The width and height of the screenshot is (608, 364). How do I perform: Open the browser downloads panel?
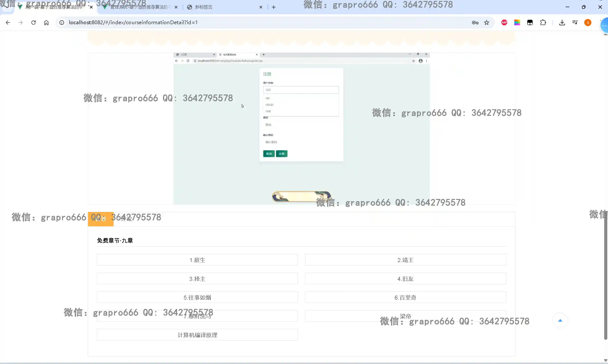pos(562,23)
